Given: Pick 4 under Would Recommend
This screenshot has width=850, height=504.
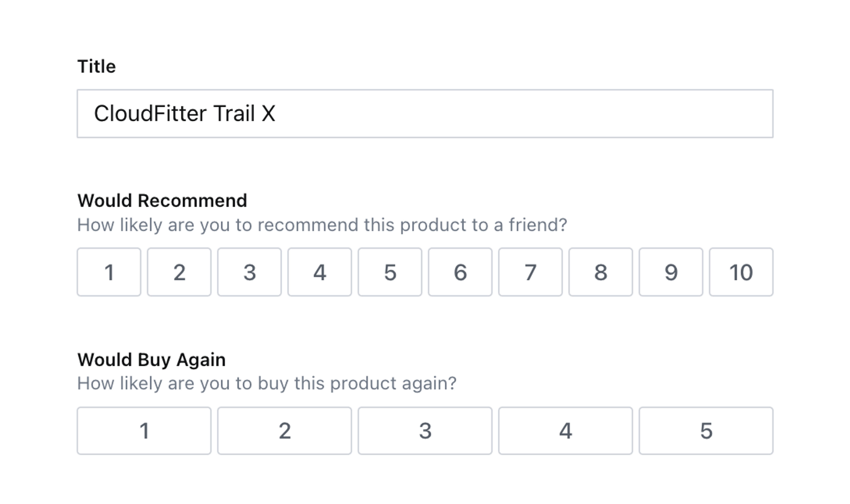Looking at the screenshot, I should 320,272.
